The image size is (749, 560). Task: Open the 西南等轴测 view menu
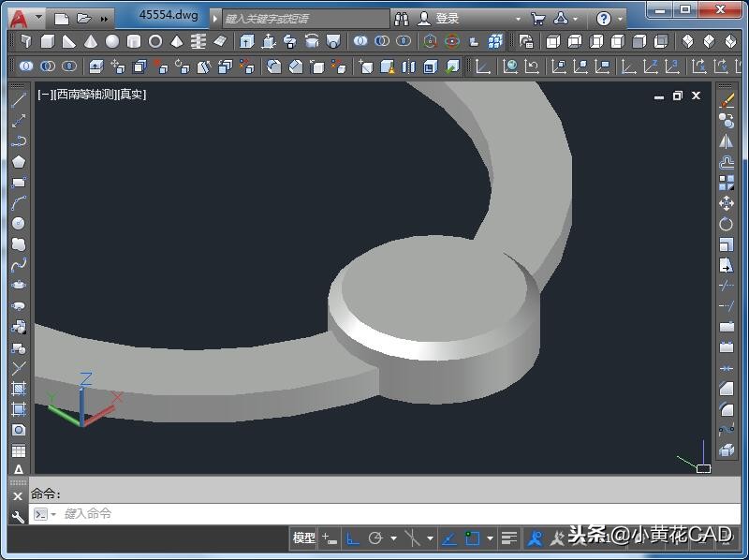(x=86, y=95)
